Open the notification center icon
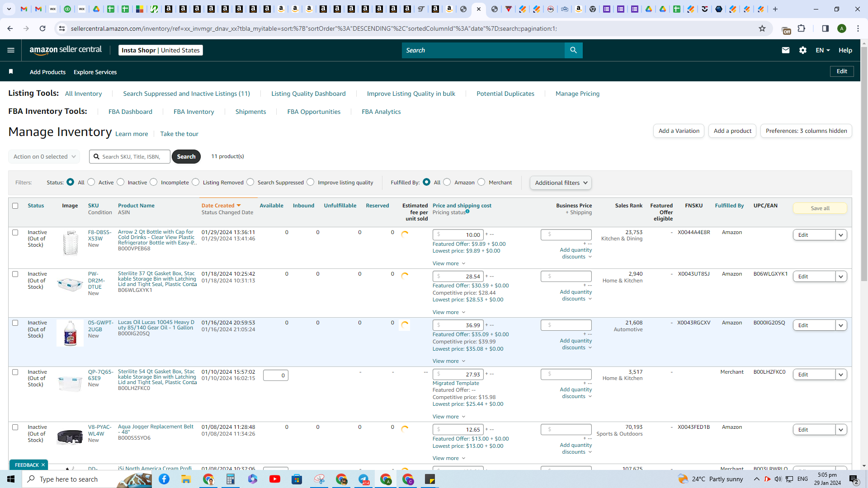868x488 pixels. [854, 479]
